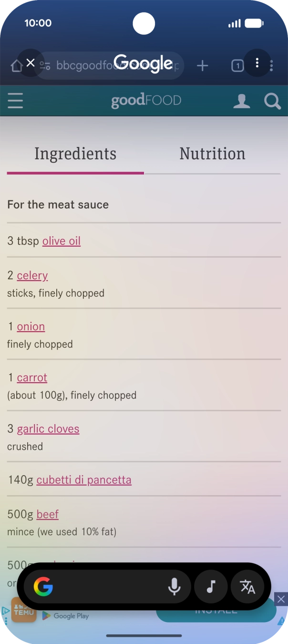This screenshot has height=644, width=288.
Task: Open the browser tab switcher
Action: [x=237, y=66]
